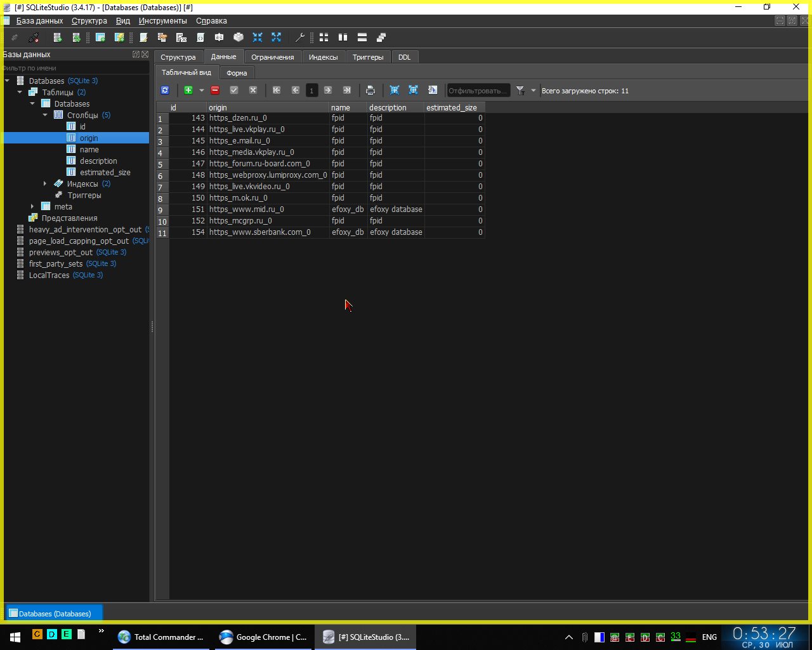The height and width of the screenshot is (650, 812).
Task: Click the add database icon in toolbar
Action: click(57, 37)
